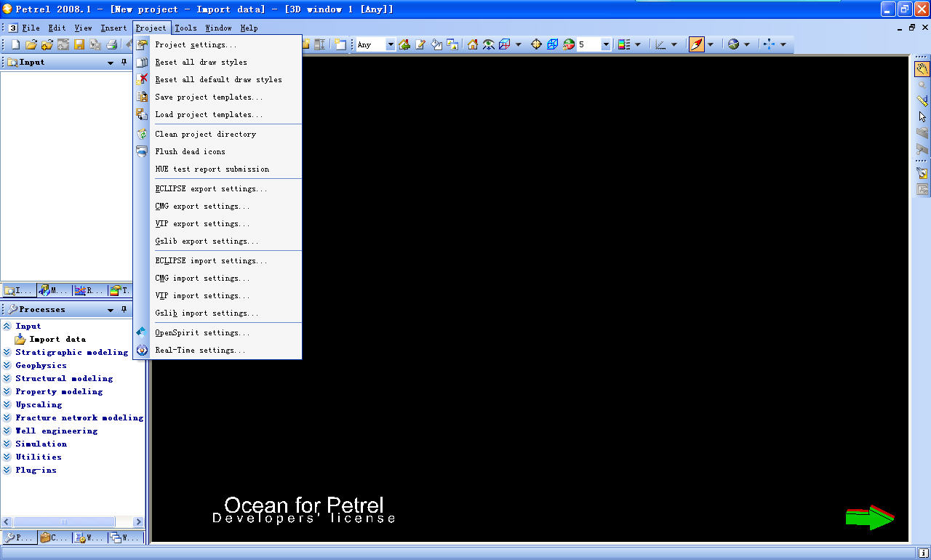Select the hand viewing-mode tool
931x560 pixels.
tap(922, 69)
